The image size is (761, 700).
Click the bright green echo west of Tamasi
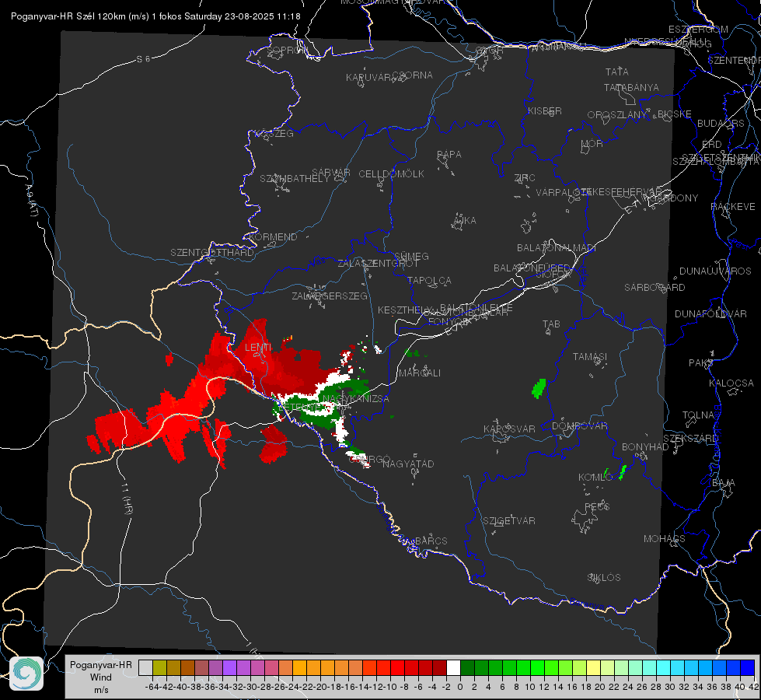pos(539,389)
